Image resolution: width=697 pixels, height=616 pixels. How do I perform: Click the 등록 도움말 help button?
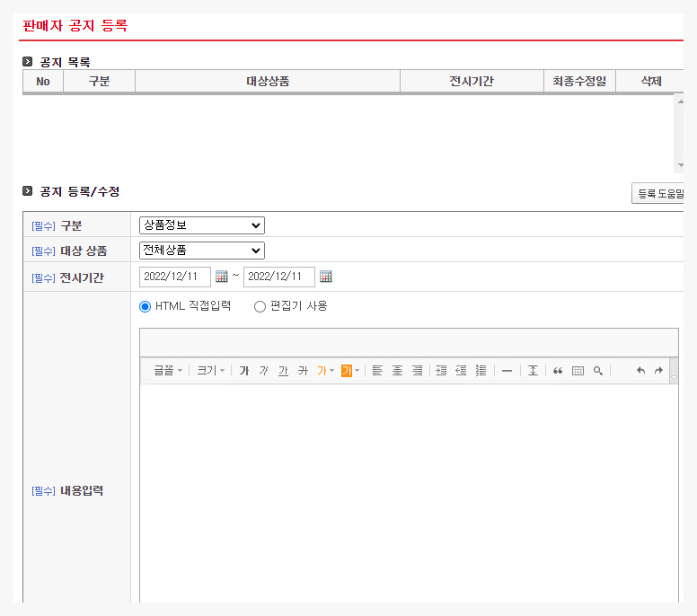[x=659, y=193]
